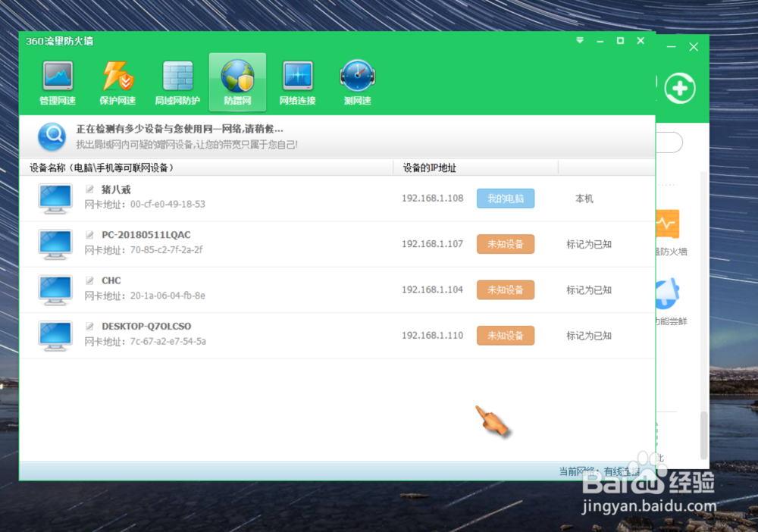Click MAC address 70-85-c2-7f-2a-2f
Screen dimensions: 758x532
[166, 250]
